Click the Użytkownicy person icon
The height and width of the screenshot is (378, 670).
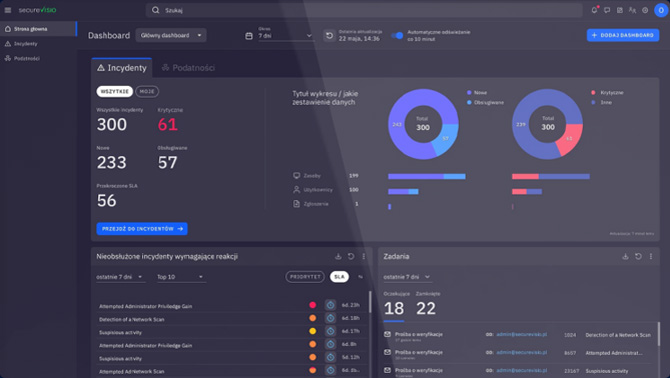pos(297,190)
